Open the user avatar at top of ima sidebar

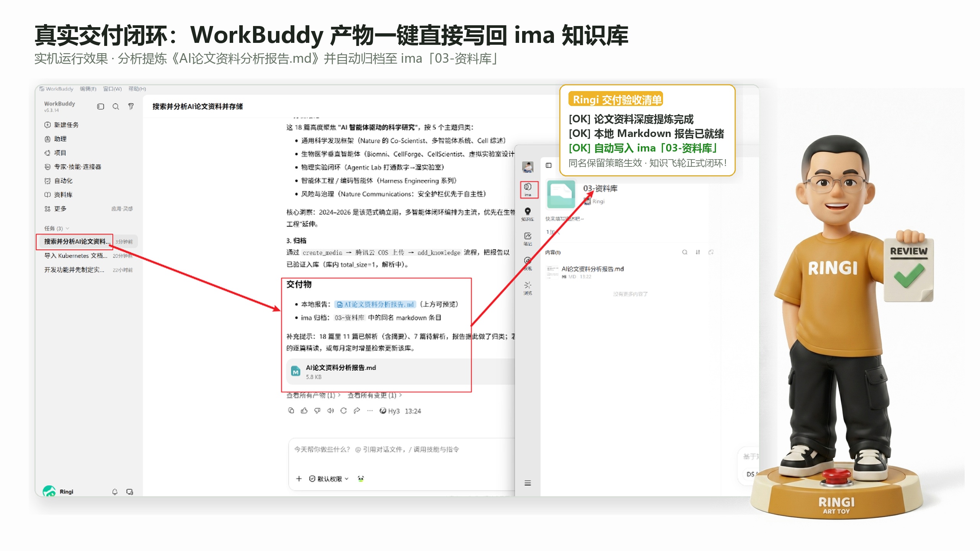tap(528, 167)
